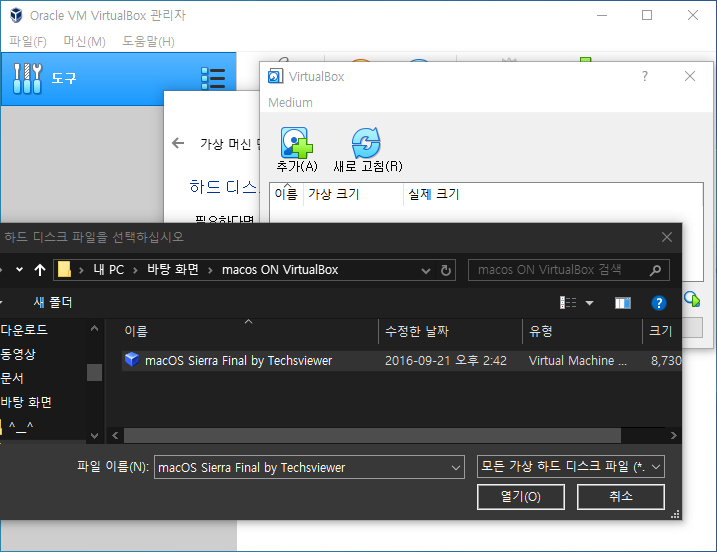The height and width of the screenshot is (552, 717).
Task: Select the Tools (도구) wrench icon
Action: tap(27, 79)
